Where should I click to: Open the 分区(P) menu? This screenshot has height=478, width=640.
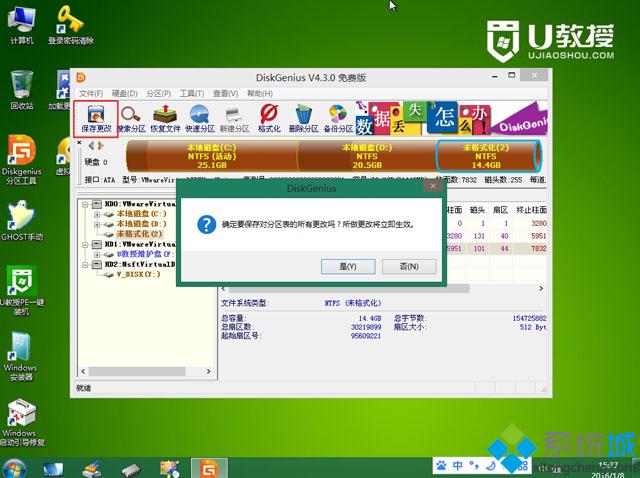pos(158,93)
